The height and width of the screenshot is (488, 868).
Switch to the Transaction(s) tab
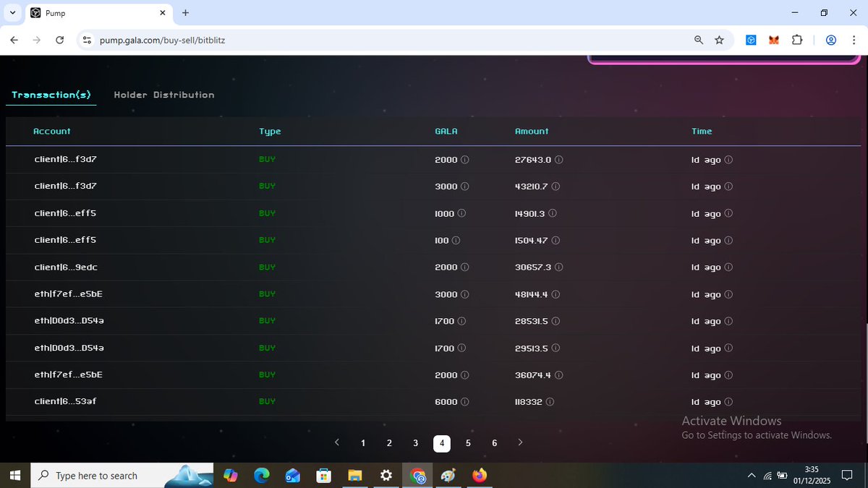point(51,95)
